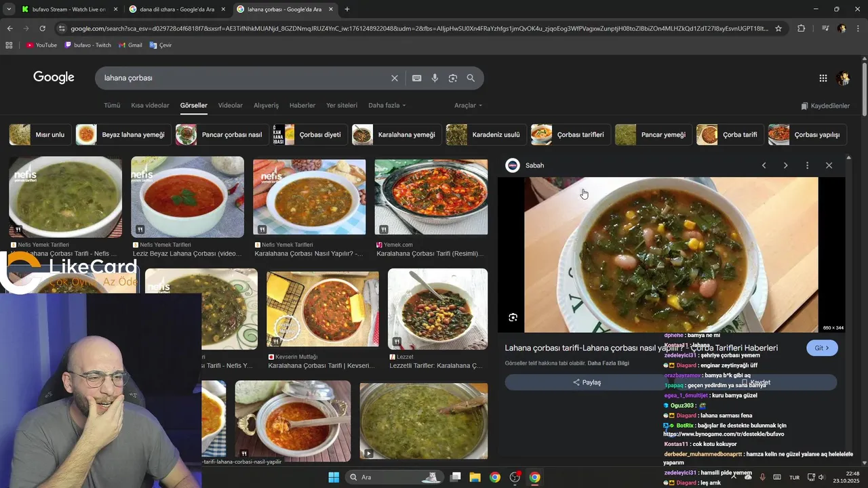This screenshot has width=868, height=488.
Task: Switch to Yer siteleri tab
Action: (342, 106)
